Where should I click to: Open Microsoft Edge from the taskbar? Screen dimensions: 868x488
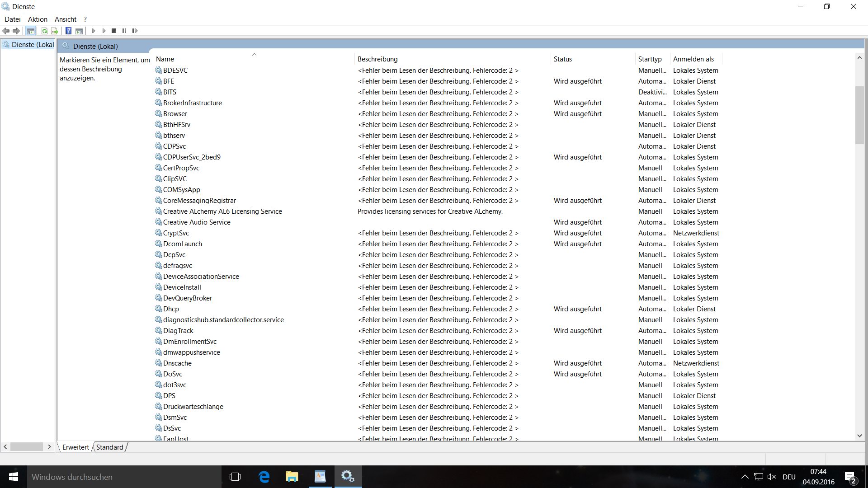coord(264,477)
